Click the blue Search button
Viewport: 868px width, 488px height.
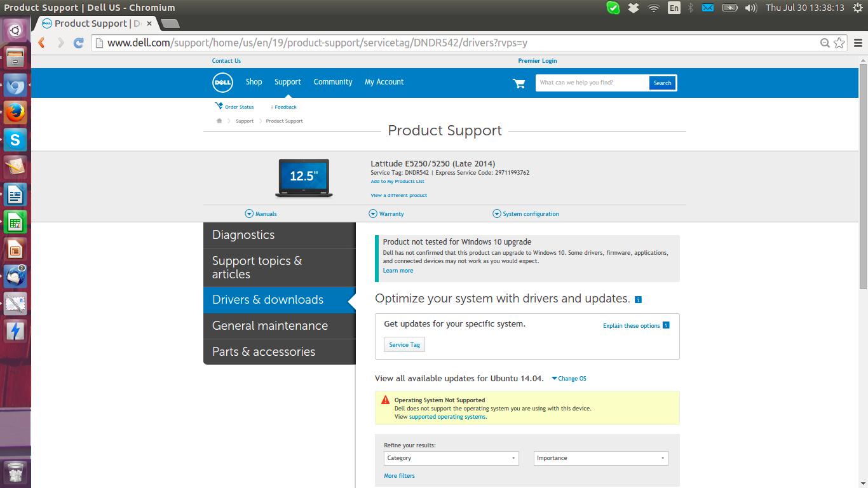pos(662,83)
